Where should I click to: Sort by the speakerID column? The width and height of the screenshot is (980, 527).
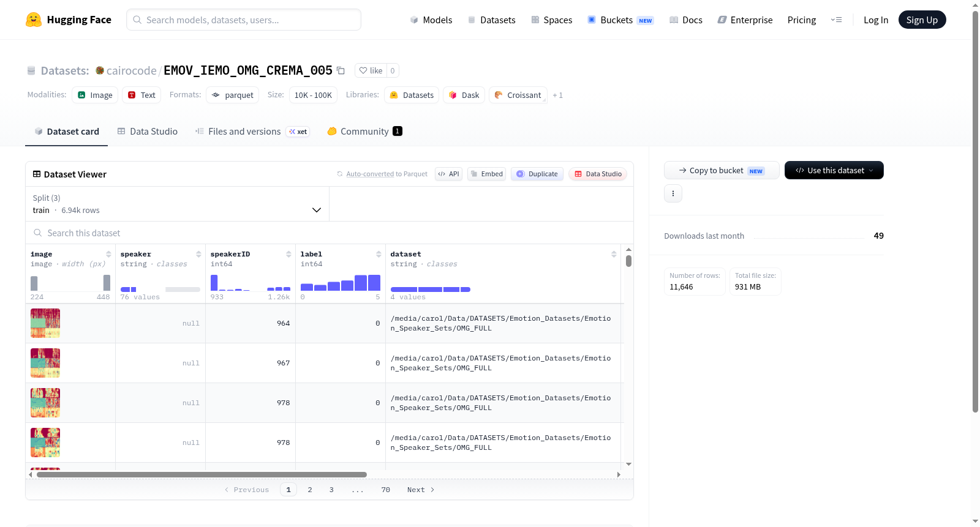pyautogui.click(x=288, y=254)
